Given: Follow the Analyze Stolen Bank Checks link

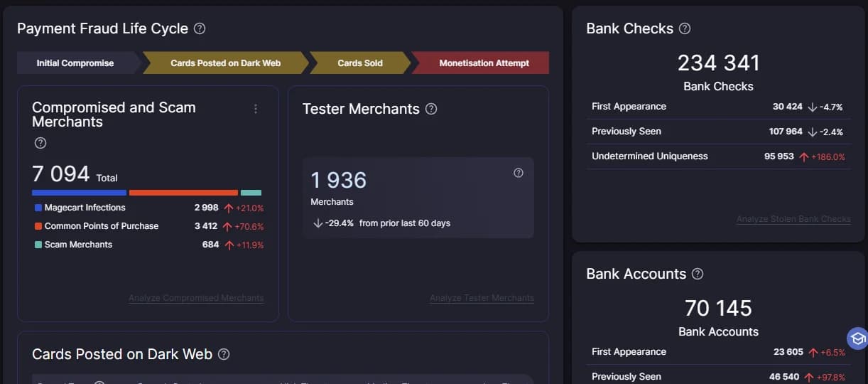Looking at the screenshot, I should pyautogui.click(x=793, y=219).
